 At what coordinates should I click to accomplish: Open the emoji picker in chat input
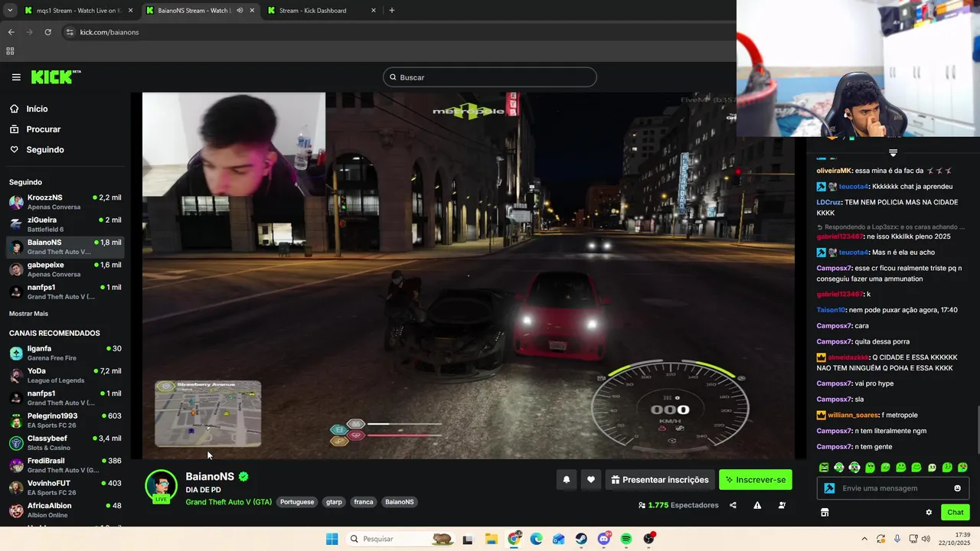point(958,488)
